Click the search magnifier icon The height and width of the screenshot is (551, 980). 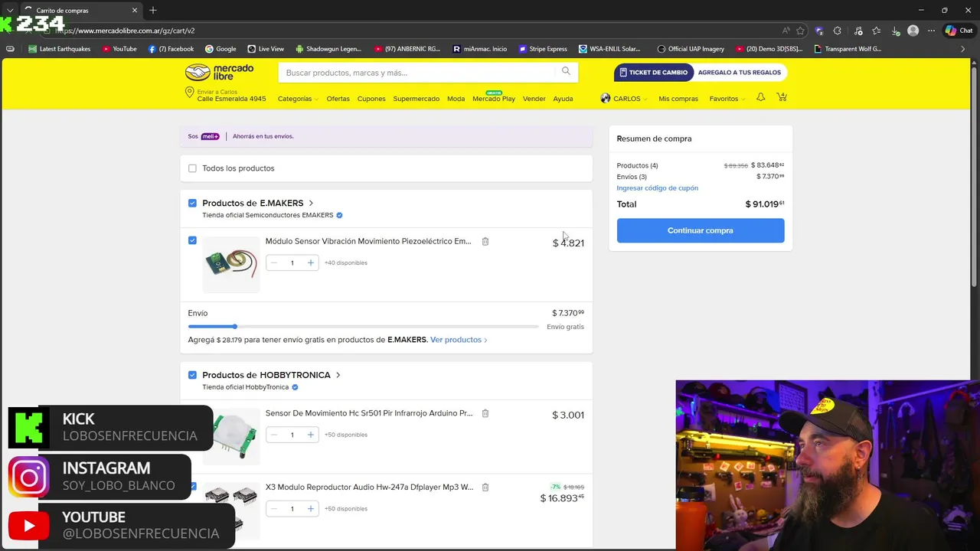[566, 71]
